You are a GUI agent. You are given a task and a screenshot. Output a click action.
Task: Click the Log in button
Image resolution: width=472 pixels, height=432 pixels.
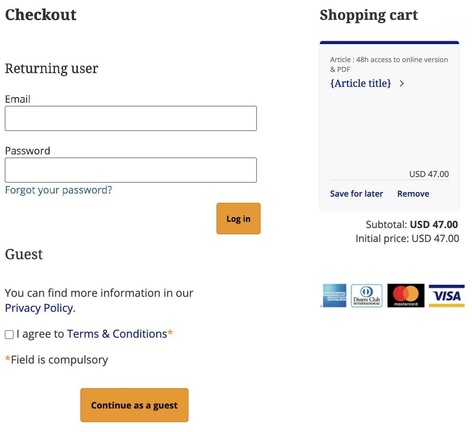pyautogui.click(x=238, y=219)
